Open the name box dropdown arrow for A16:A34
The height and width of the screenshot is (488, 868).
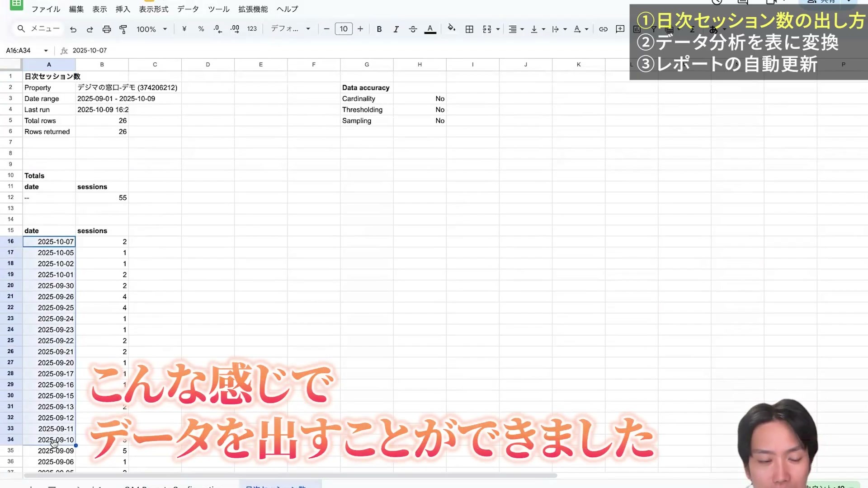click(46, 51)
